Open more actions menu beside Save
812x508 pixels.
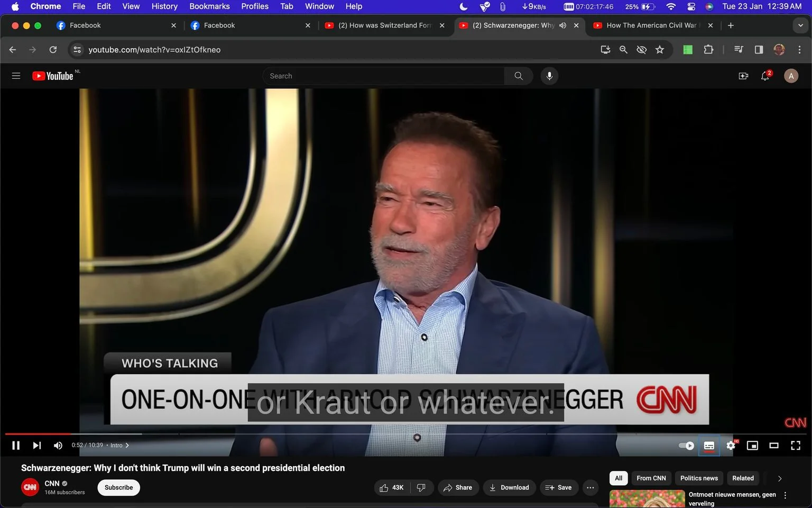pos(590,488)
